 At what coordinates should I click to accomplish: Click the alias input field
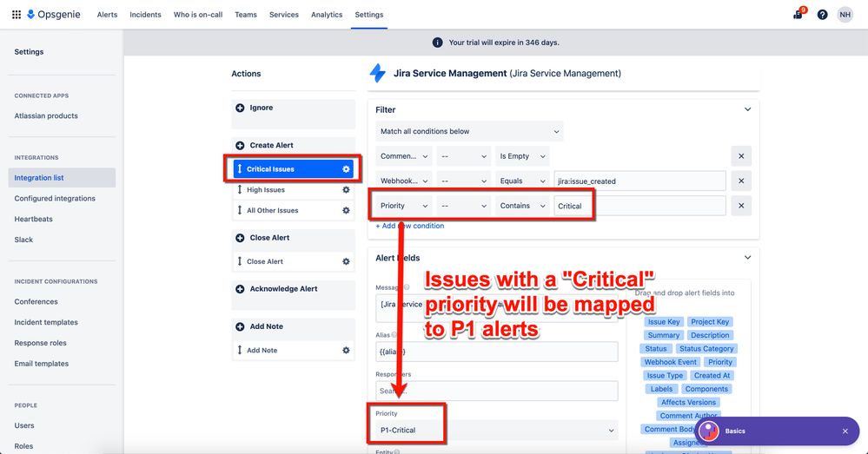496,352
